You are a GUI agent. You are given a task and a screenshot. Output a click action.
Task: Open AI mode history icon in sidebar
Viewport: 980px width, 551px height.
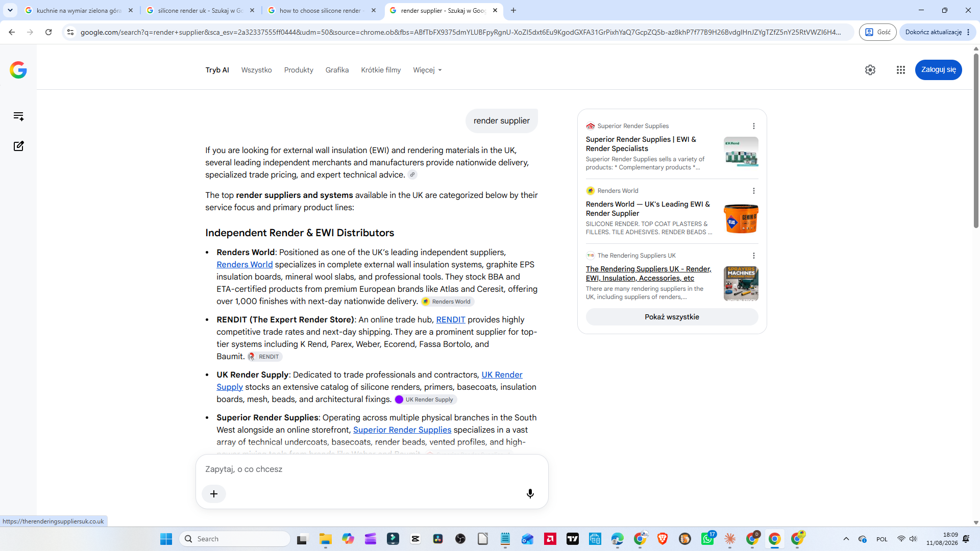pyautogui.click(x=18, y=116)
